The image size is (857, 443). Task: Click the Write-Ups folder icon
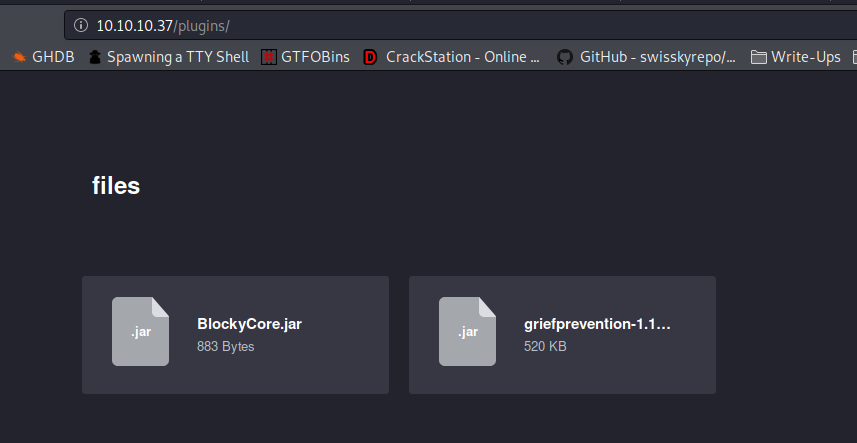coord(758,57)
